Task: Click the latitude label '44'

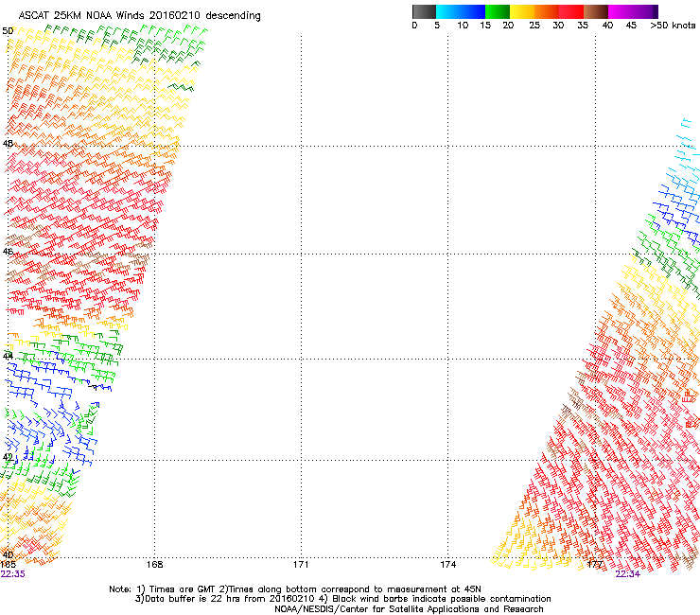Action: 8,356
